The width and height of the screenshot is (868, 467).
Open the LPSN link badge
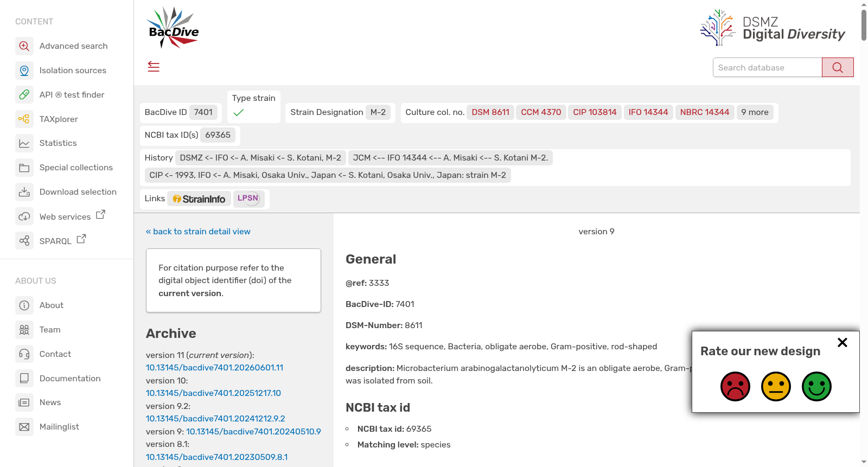pyautogui.click(x=249, y=199)
